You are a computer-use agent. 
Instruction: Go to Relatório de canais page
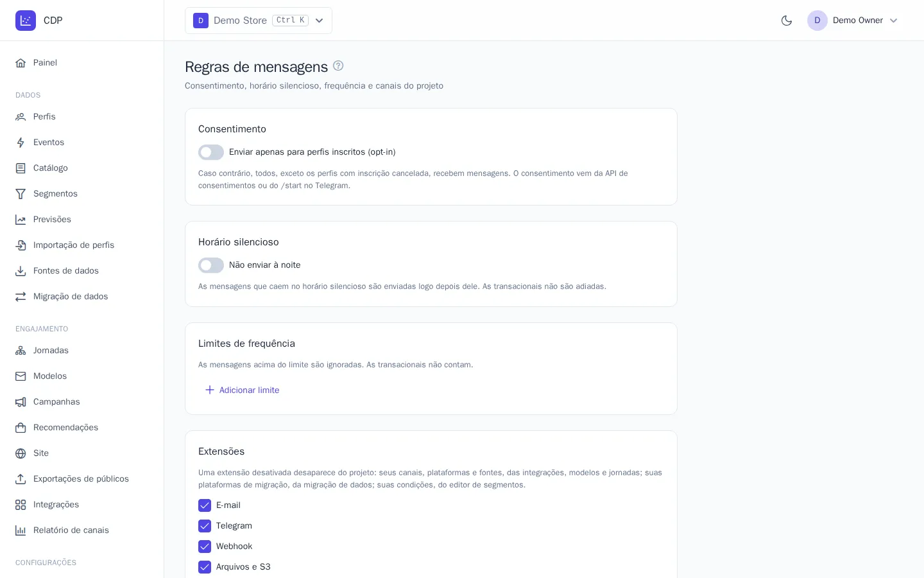point(82,530)
